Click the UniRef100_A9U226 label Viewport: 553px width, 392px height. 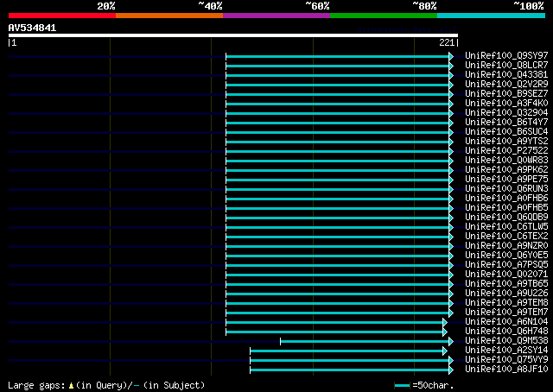pyautogui.click(x=506, y=294)
